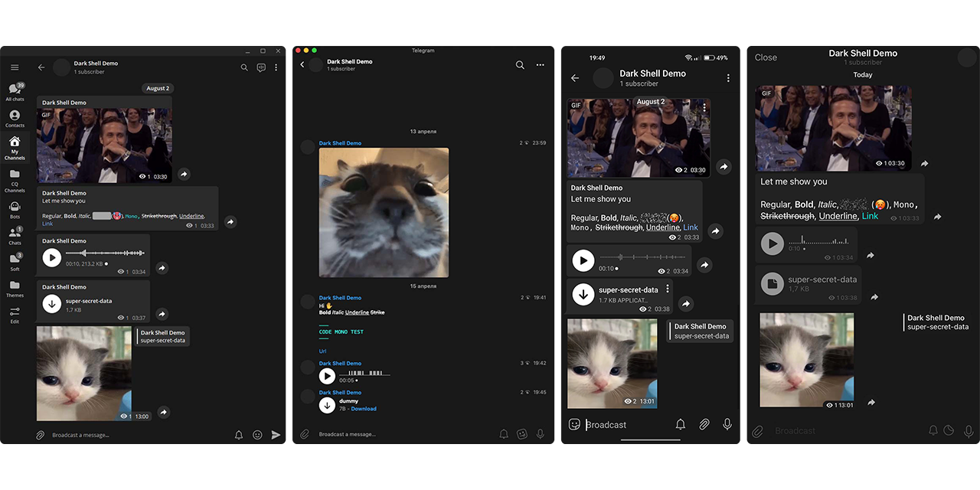Toggle silent bell in iOS window input bar
The height and width of the screenshot is (490, 980).
point(933,431)
